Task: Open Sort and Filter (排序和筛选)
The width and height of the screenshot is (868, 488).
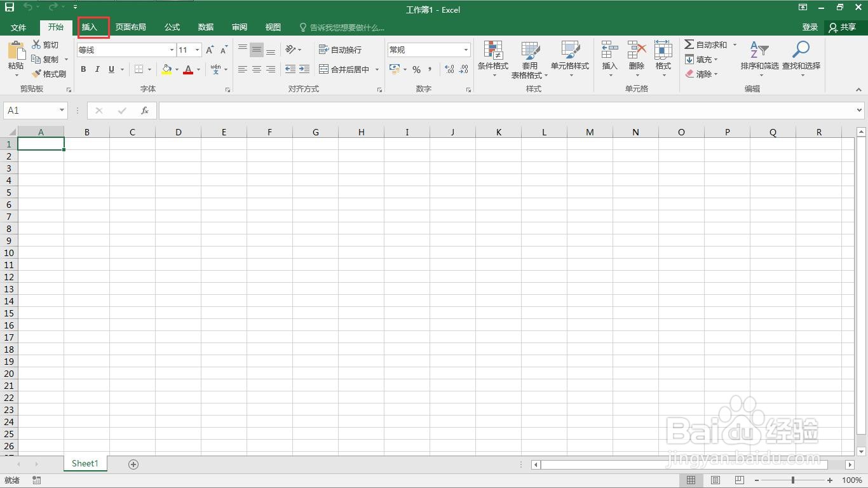Action: click(759, 59)
